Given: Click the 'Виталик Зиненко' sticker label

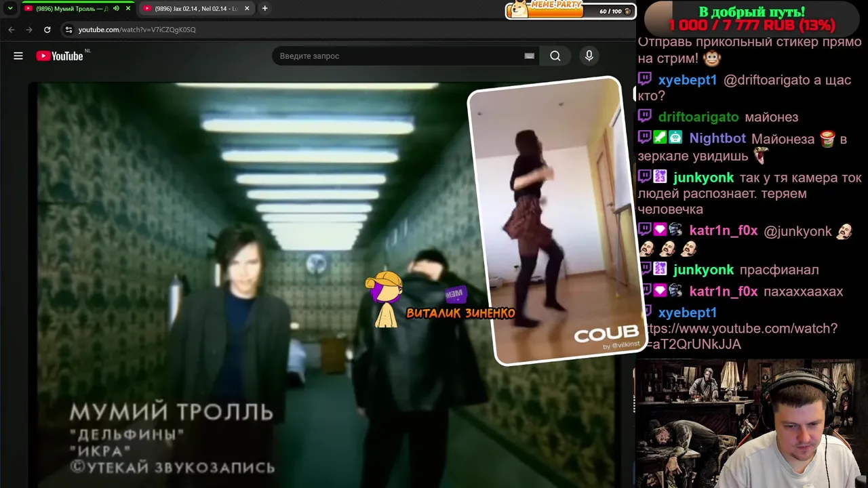Looking at the screenshot, I should pos(460,313).
